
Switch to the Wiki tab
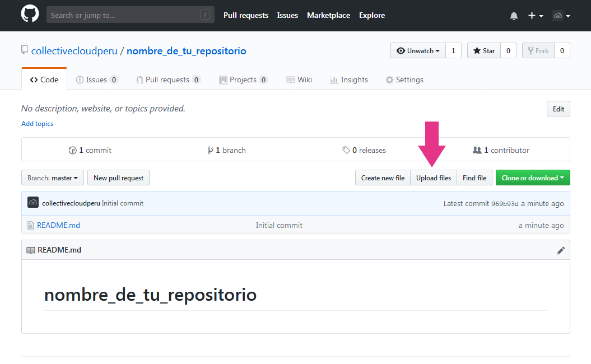pyautogui.click(x=299, y=80)
